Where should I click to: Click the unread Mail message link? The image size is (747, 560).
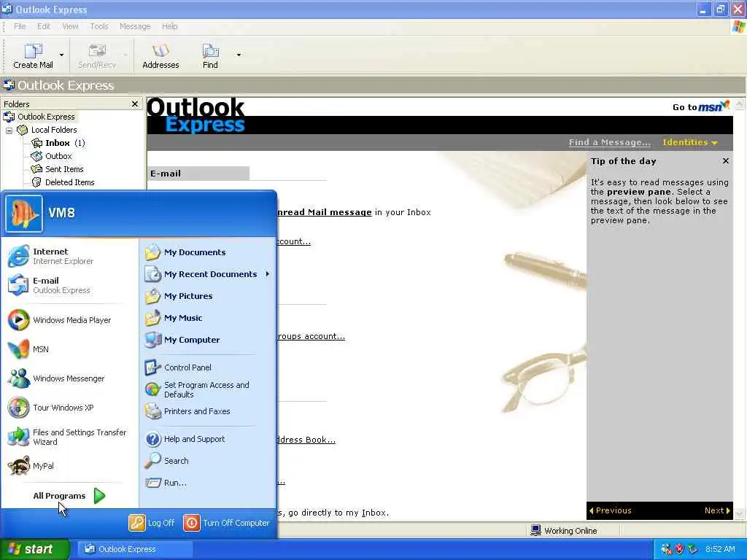tap(324, 212)
